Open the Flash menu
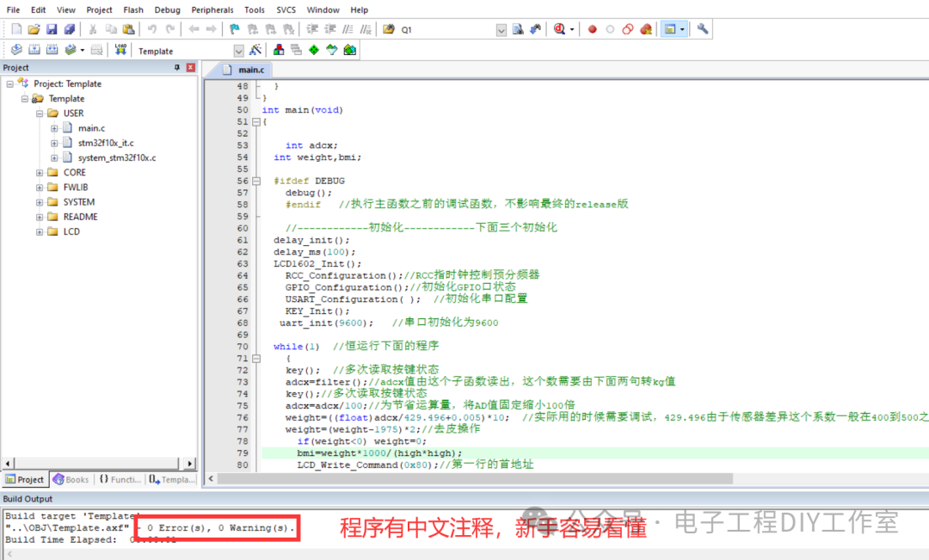 point(133,9)
